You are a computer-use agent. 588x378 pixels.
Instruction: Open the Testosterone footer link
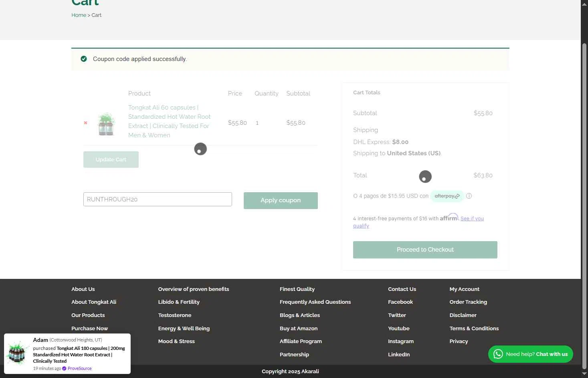[175, 315]
